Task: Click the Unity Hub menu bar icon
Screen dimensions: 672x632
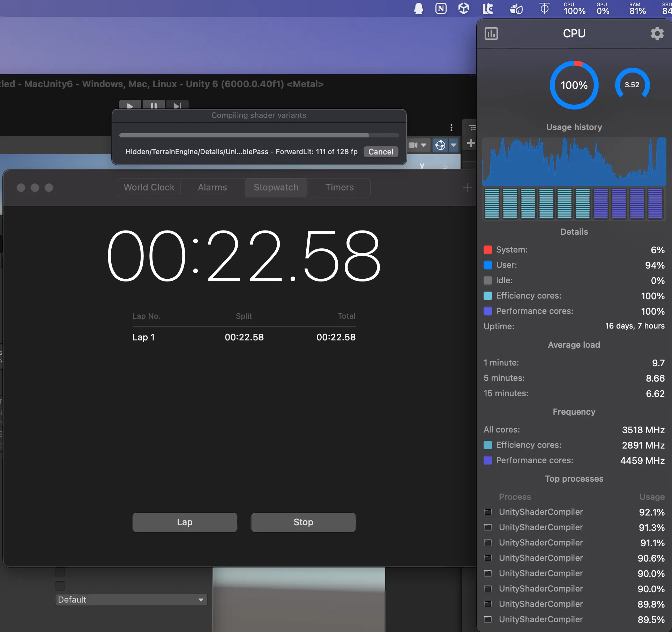Action: click(463, 8)
